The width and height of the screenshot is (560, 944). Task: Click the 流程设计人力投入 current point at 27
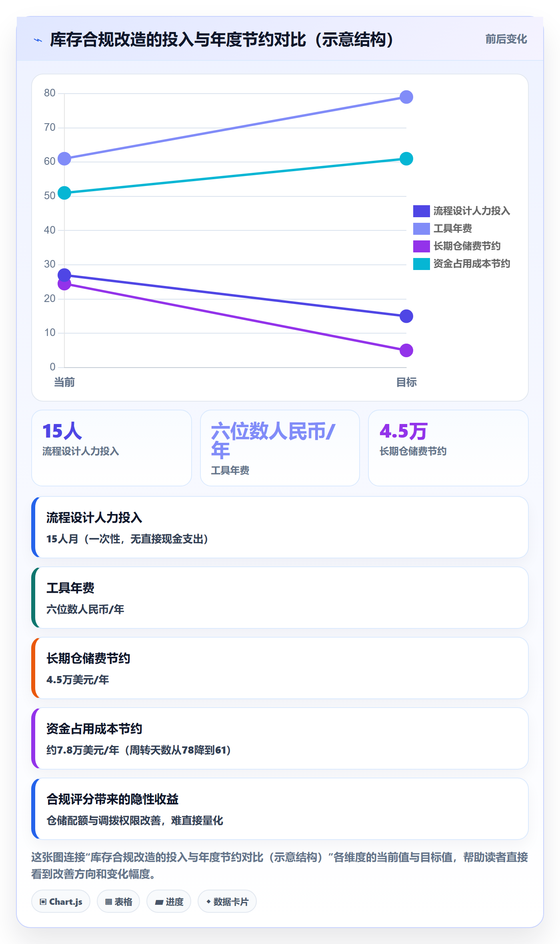click(64, 275)
